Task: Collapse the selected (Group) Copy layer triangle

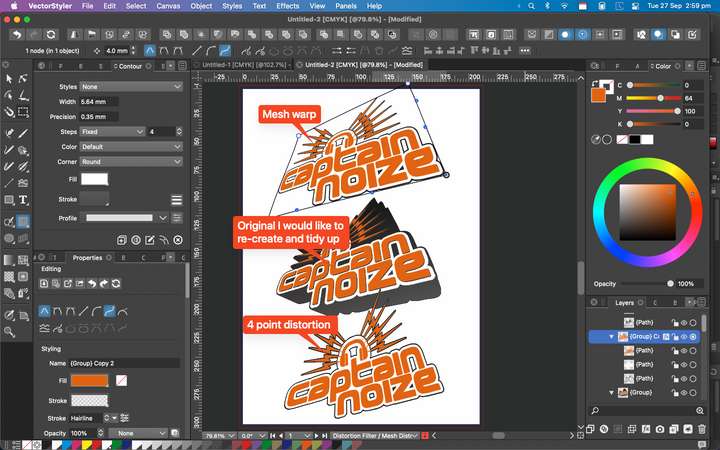Action: click(611, 337)
